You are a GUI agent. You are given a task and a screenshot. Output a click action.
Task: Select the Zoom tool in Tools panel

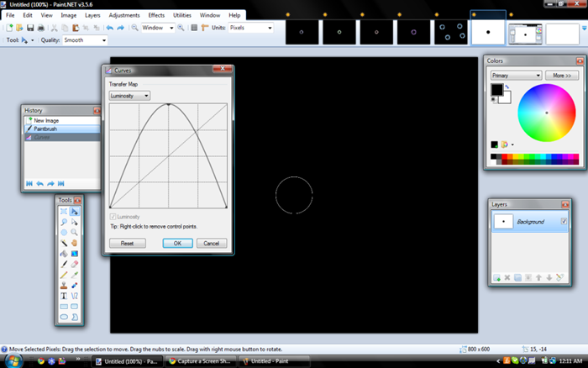(74, 233)
